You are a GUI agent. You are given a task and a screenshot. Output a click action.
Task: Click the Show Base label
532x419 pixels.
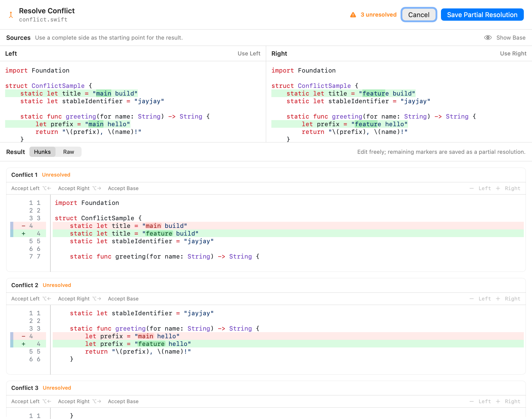(511, 38)
